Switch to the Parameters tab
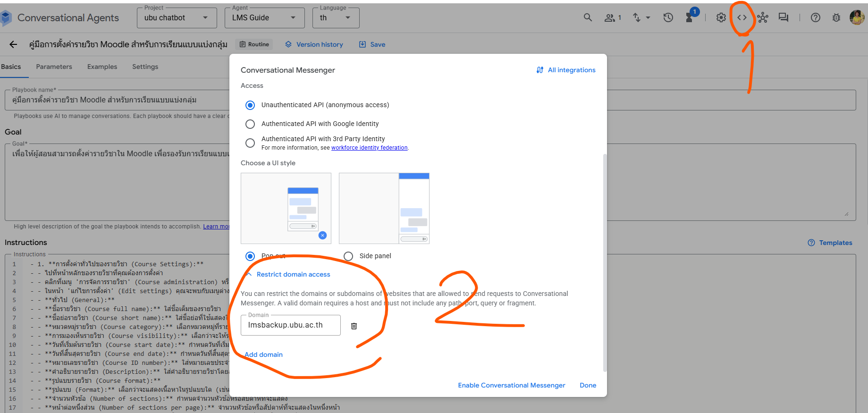 [54, 67]
